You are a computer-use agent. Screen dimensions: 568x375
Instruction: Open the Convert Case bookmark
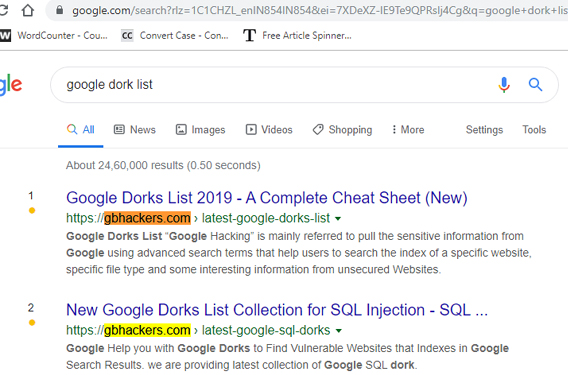click(x=175, y=36)
